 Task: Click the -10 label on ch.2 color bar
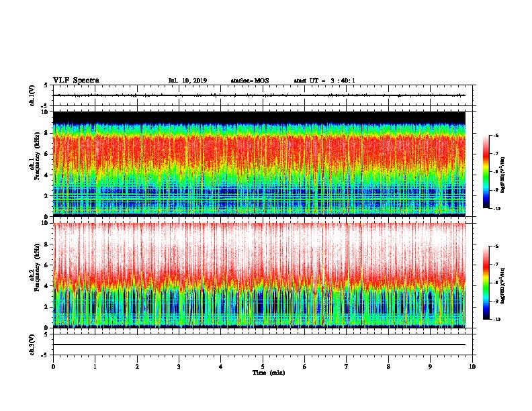pyautogui.click(x=496, y=320)
